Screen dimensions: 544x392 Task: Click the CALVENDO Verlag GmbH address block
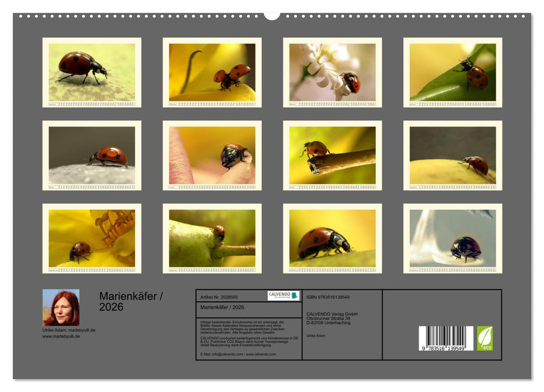[x=332, y=318]
